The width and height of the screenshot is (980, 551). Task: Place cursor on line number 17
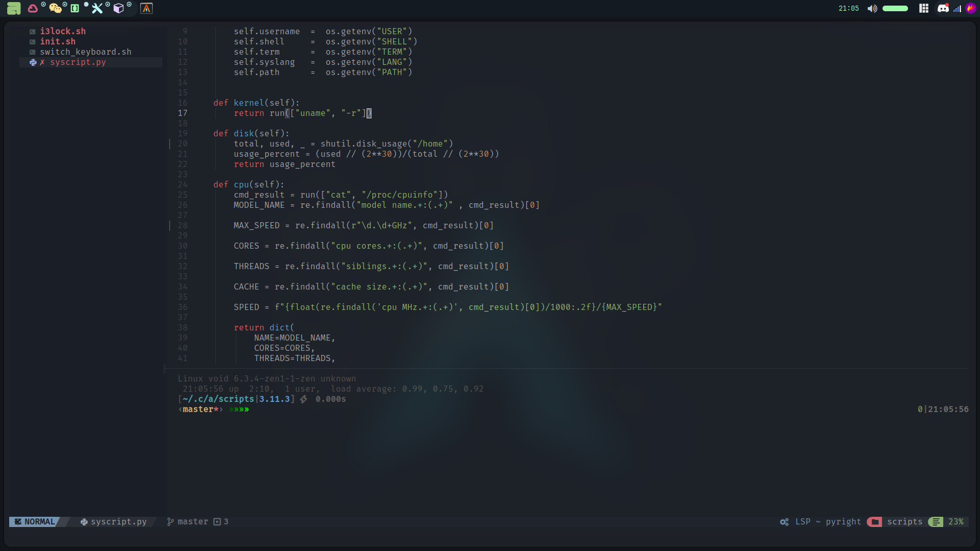click(x=183, y=113)
